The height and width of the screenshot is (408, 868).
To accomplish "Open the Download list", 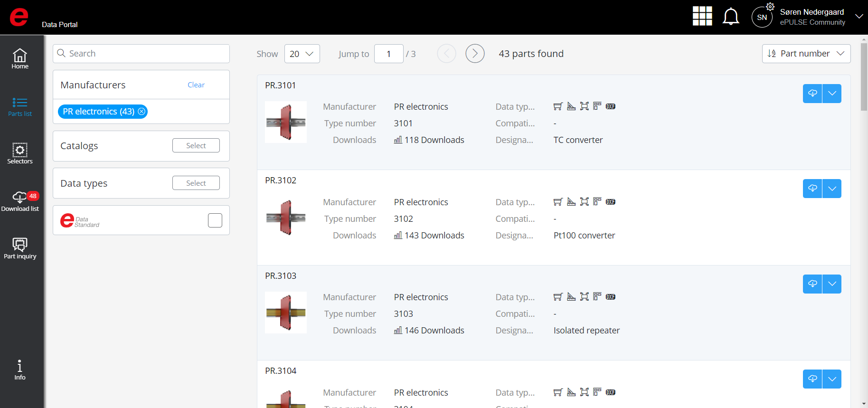I will [x=20, y=201].
